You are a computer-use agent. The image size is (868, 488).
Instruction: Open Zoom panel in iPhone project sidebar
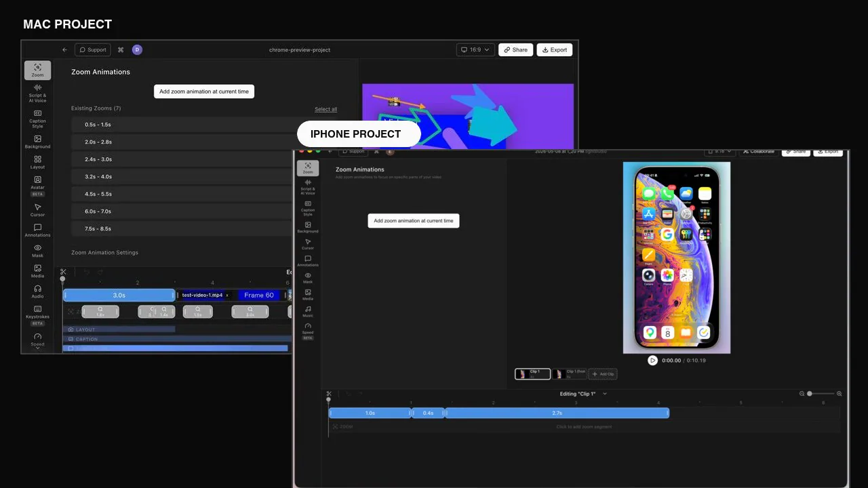tap(308, 168)
